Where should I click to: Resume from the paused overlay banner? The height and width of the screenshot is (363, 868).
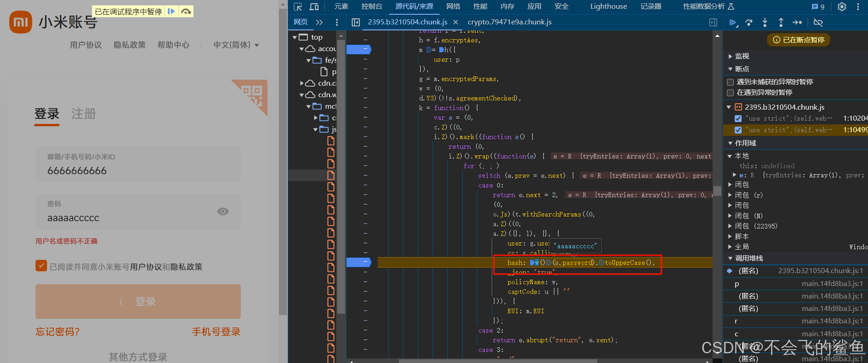171,11
